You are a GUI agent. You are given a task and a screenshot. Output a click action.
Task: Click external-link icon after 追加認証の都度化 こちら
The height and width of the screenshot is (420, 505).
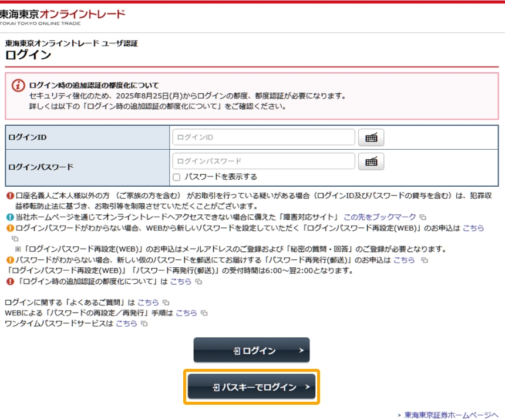coord(198,282)
